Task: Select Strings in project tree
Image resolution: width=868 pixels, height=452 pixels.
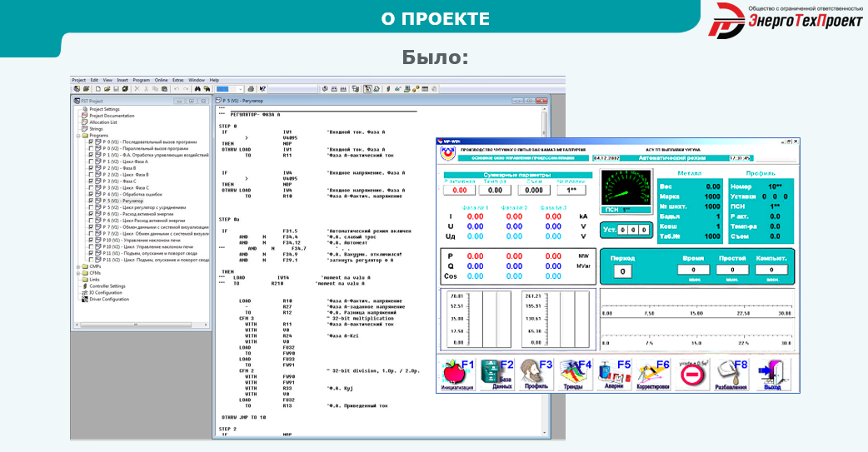Action: click(x=96, y=129)
